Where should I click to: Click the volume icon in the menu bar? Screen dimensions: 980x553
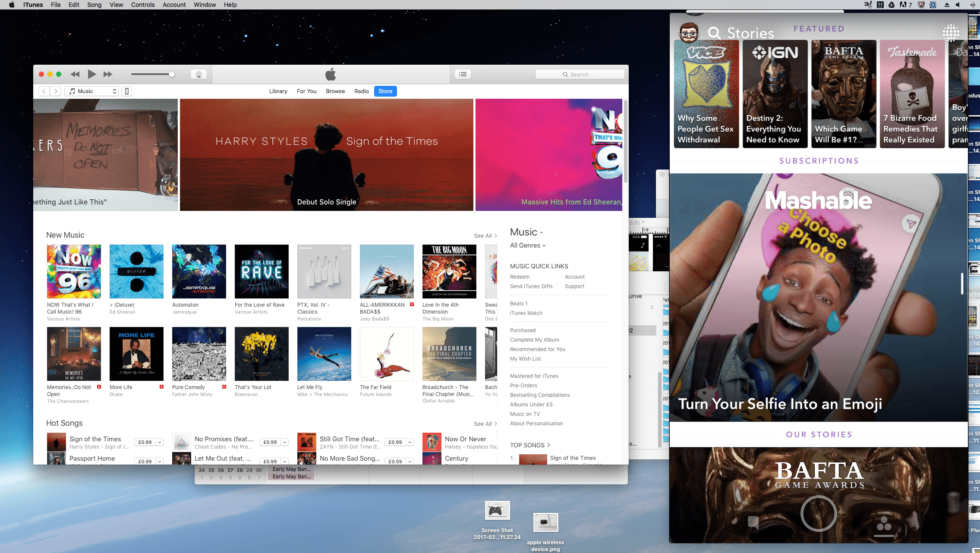click(x=958, y=5)
